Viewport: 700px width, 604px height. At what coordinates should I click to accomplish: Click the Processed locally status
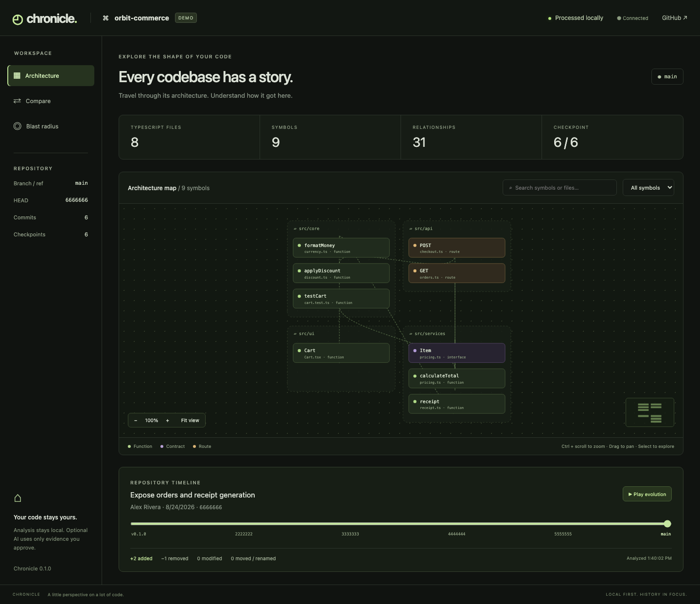(576, 18)
